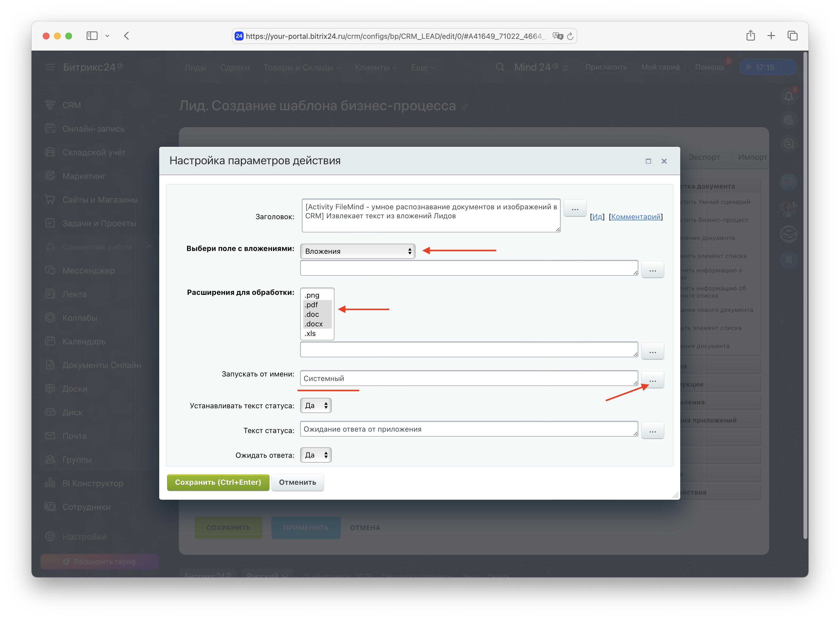The width and height of the screenshot is (840, 619).
Task: Click the browser back arrow
Action: coord(127,36)
